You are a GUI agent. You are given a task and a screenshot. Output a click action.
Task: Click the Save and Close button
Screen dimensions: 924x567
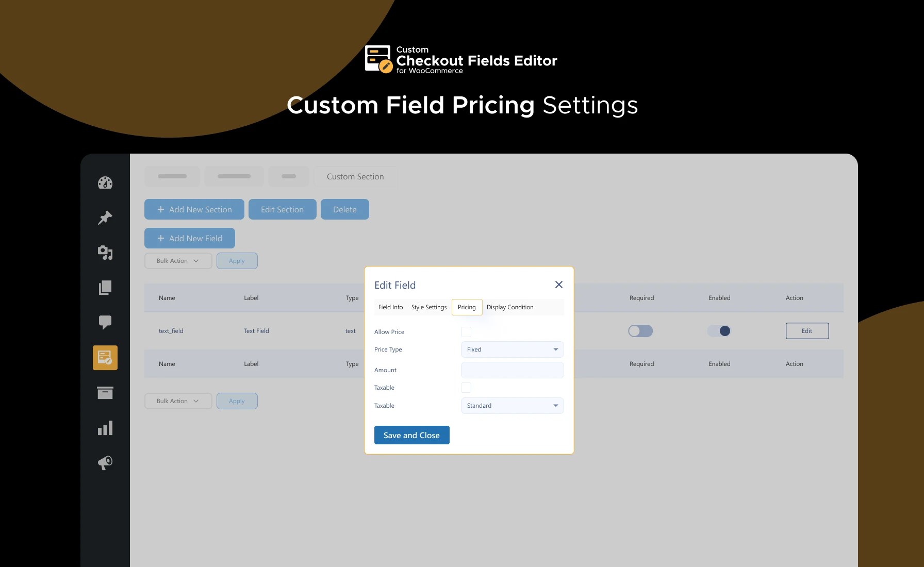(x=411, y=435)
